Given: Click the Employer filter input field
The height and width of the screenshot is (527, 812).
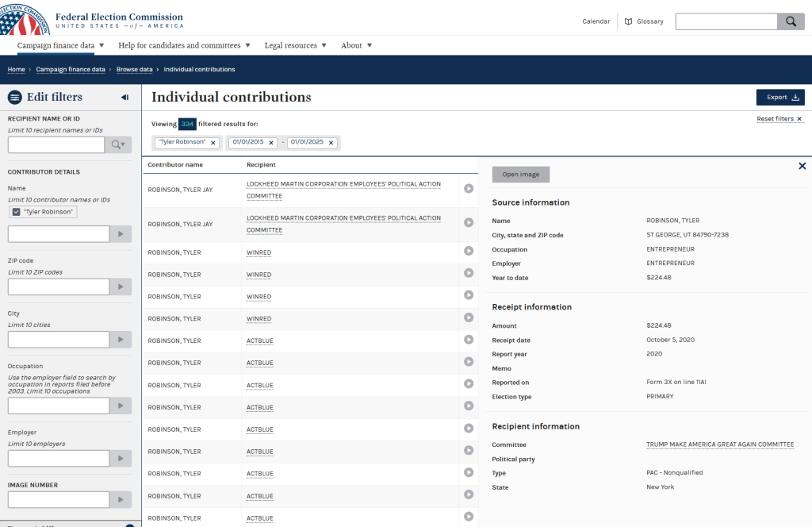Looking at the screenshot, I should [58, 458].
